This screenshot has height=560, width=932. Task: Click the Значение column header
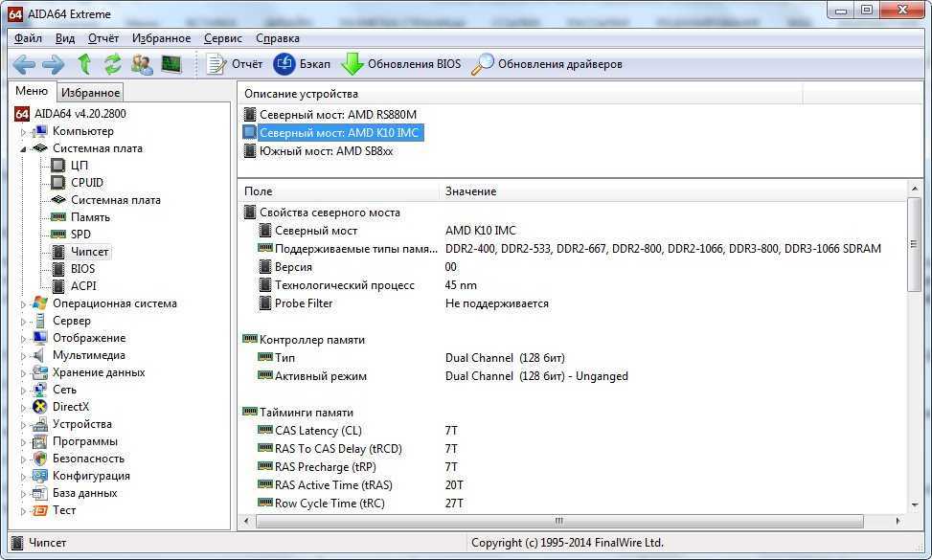click(673, 191)
